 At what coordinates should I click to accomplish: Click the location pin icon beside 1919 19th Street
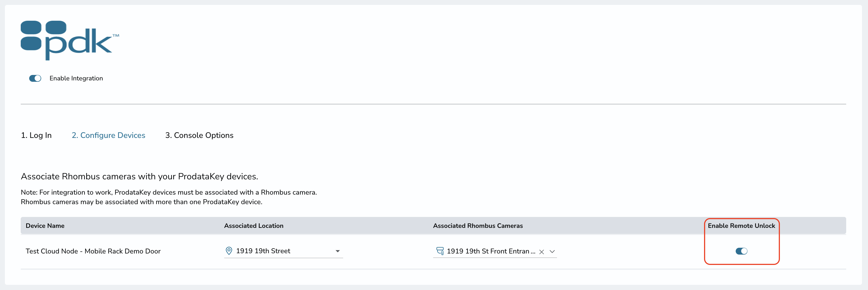[x=229, y=251]
